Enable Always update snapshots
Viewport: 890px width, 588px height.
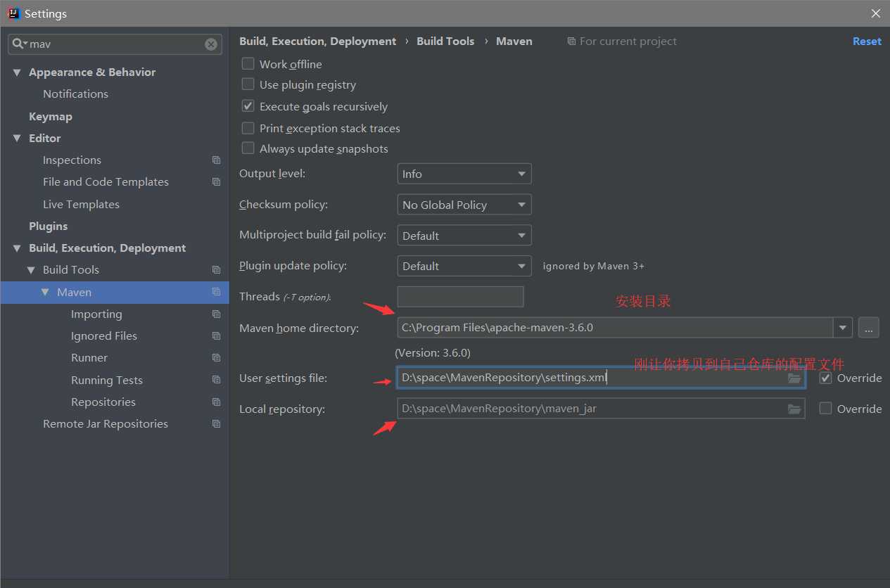[x=248, y=148]
